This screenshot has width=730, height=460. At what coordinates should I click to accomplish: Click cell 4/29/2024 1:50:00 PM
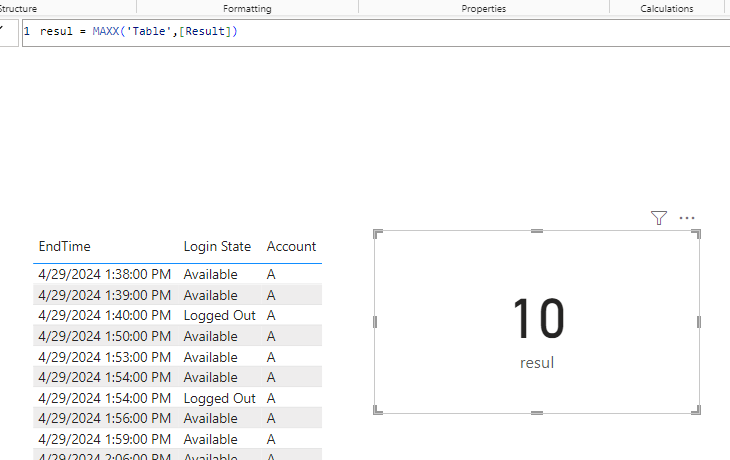point(105,336)
